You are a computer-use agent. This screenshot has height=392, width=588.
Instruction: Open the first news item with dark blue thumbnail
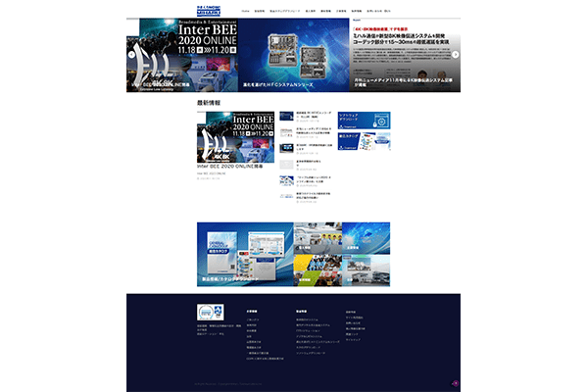(306, 117)
